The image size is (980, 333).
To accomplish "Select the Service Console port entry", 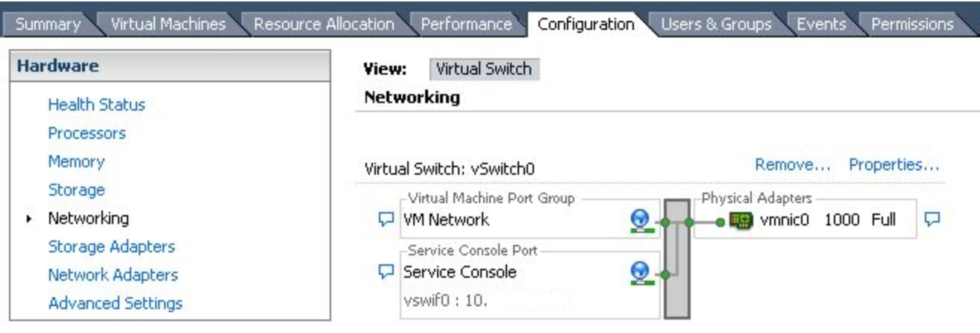I will [x=459, y=273].
